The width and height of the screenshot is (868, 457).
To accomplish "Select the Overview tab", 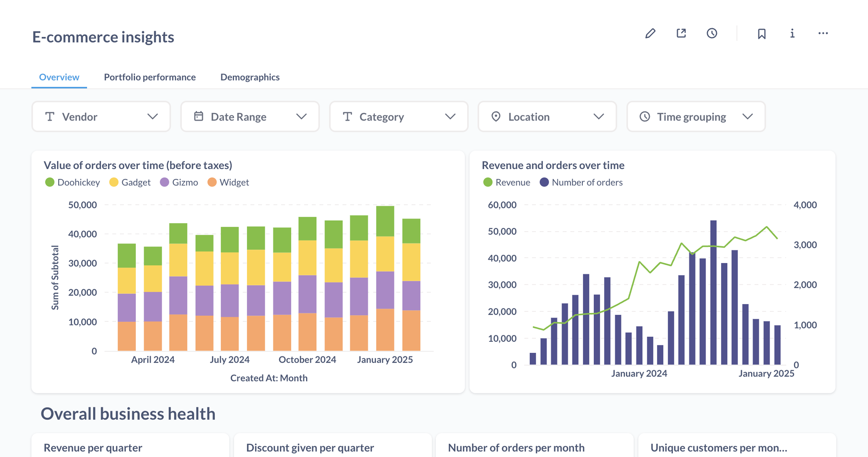I will [59, 77].
